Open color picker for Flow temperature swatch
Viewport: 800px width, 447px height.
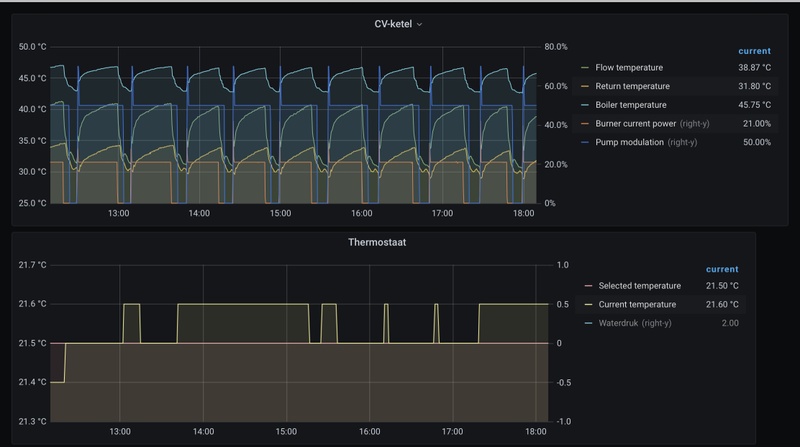point(585,67)
